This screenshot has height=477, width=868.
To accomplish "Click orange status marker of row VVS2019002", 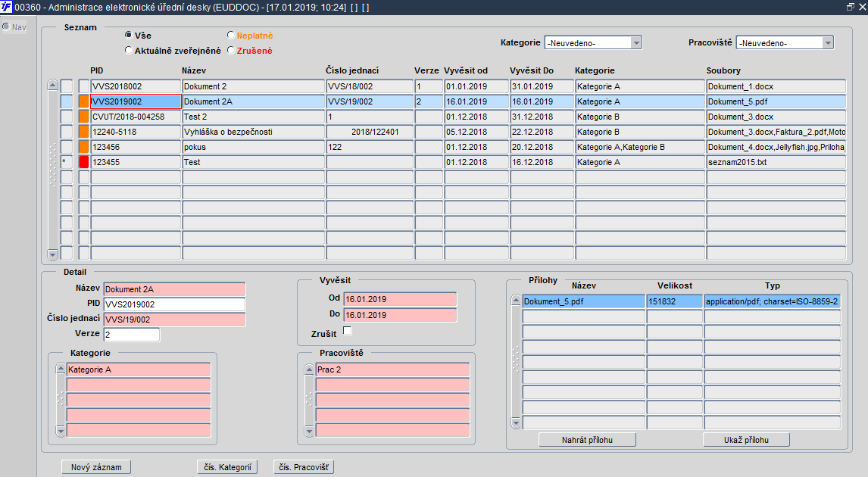I will 83,101.
